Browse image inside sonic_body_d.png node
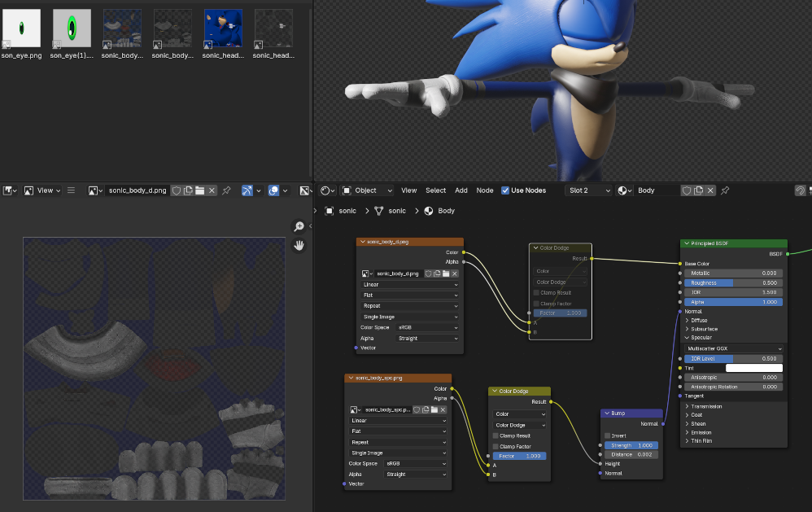Image resolution: width=812 pixels, height=512 pixels. (367, 274)
